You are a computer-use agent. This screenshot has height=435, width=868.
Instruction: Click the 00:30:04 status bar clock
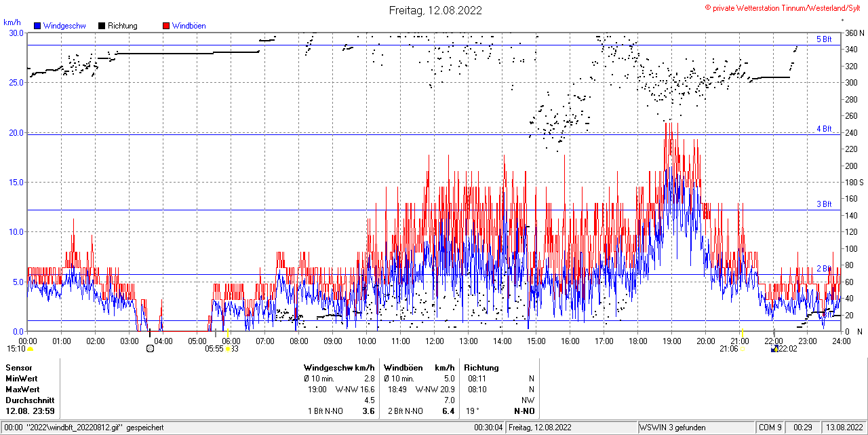(489, 428)
